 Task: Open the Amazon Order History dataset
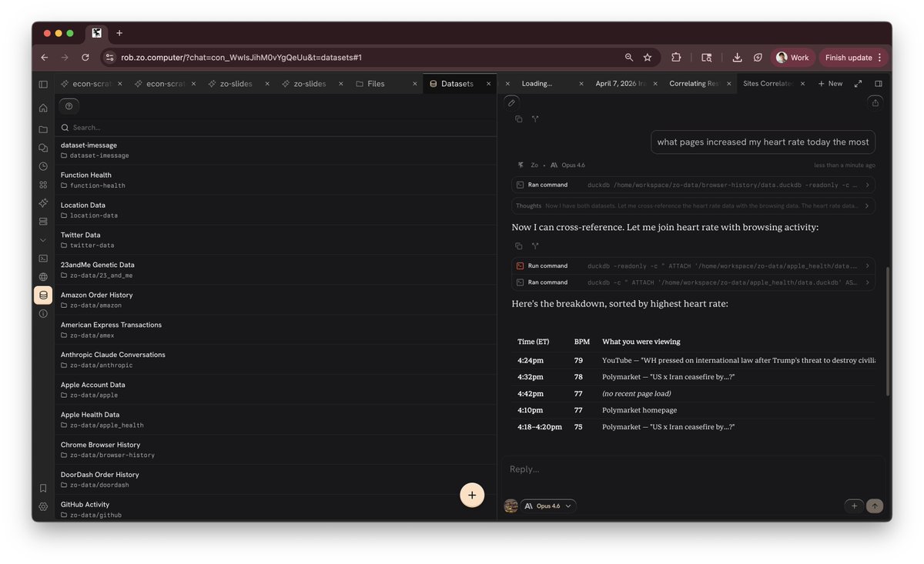click(276, 300)
